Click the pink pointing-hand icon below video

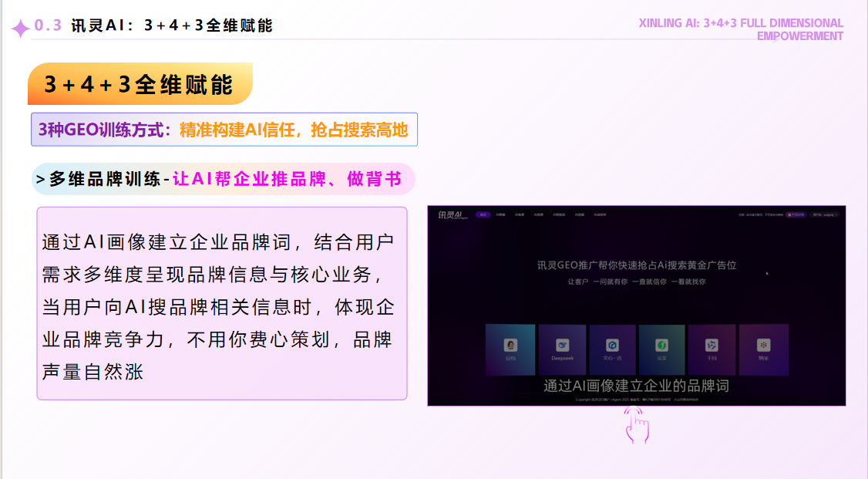pyautogui.click(x=637, y=425)
